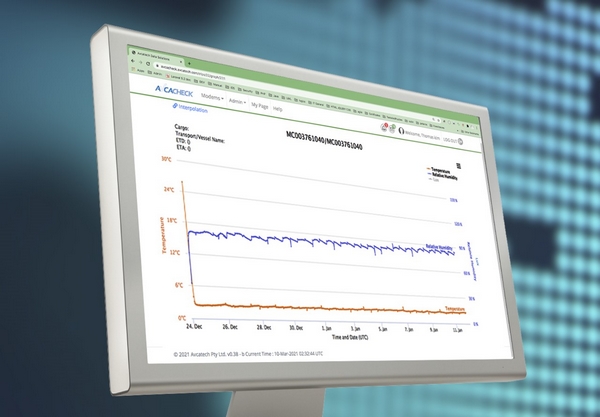The height and width of the screenshot is (417, 600).
Task: Click the LOG OUT button
Action: click(x=453, y=140)
